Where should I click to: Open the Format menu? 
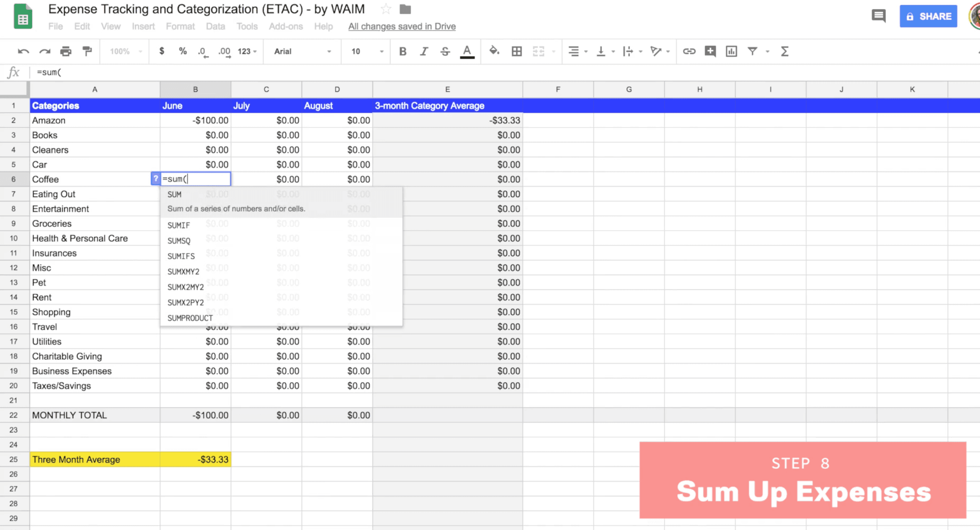(x=180, y=26)
